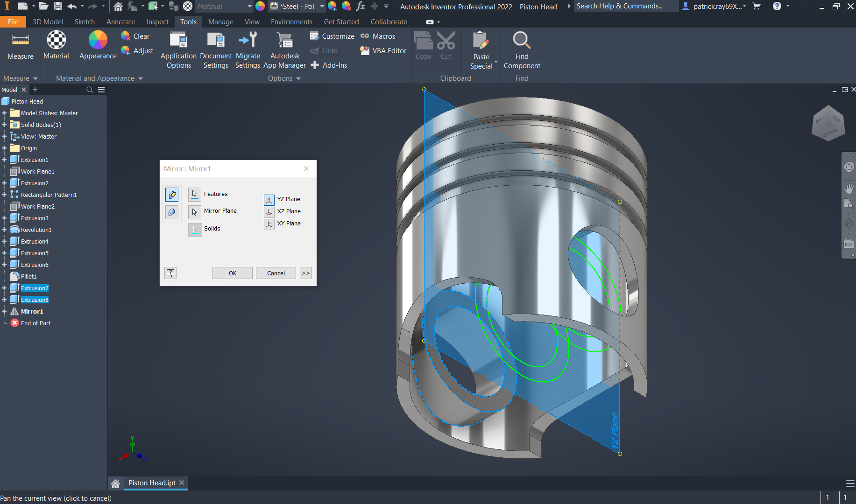Click the Mirror Plane selection arrow
This screenshot has width=856, height=504.
pos(195,211)
